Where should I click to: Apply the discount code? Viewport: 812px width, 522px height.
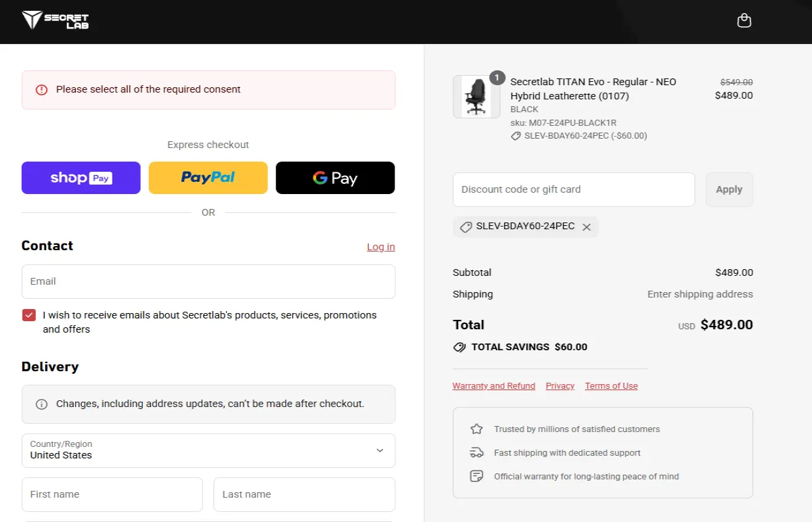(x=729, y=189)
